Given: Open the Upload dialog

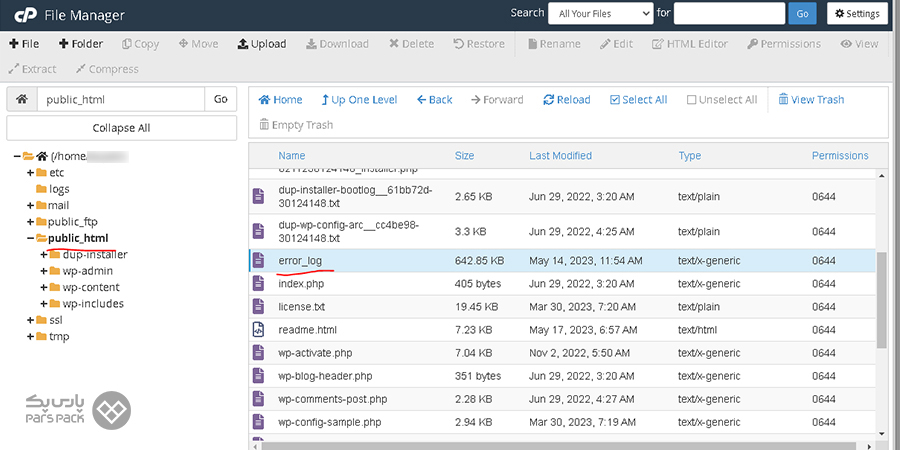Looking at the screenshot, I should click(262, 44).
